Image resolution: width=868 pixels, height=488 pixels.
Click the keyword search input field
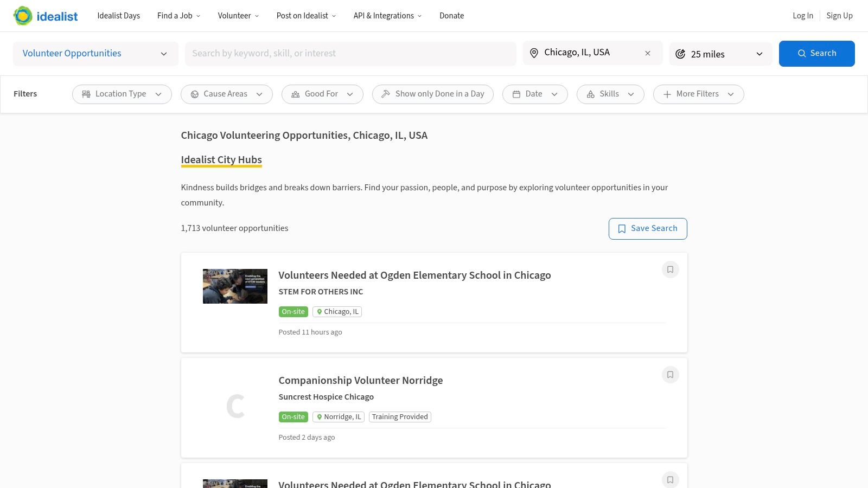tap(350, 54)
